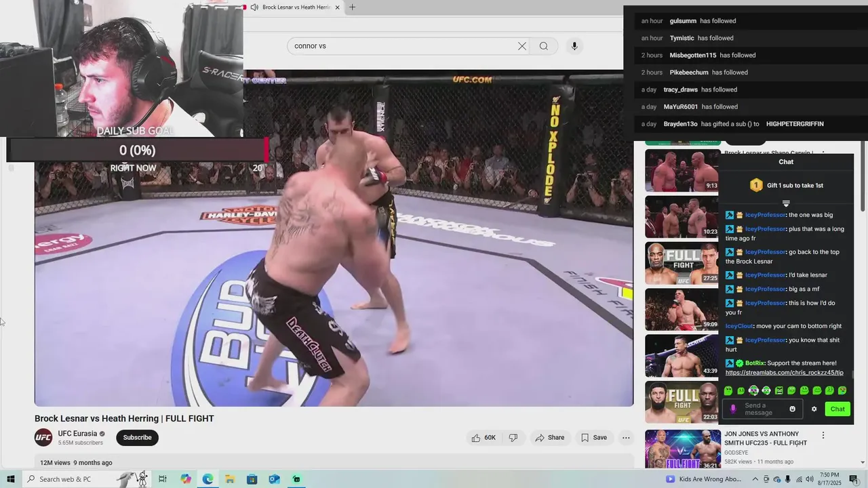This screenshot has height=488, width=868.
Task: Open Outlook from taskbar
Action: (x=274, y=479)
